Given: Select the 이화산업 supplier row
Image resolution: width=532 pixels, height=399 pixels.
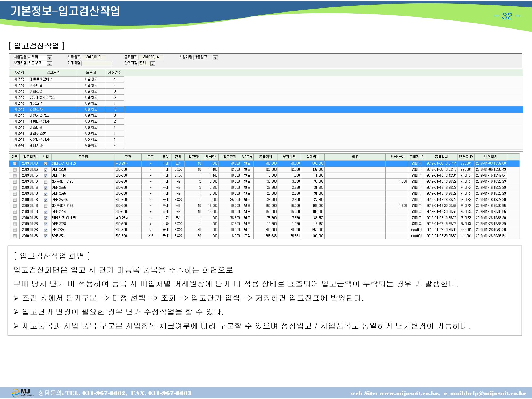Looking at the screenshot, I should pyautogui.click(x=67, y=91).
